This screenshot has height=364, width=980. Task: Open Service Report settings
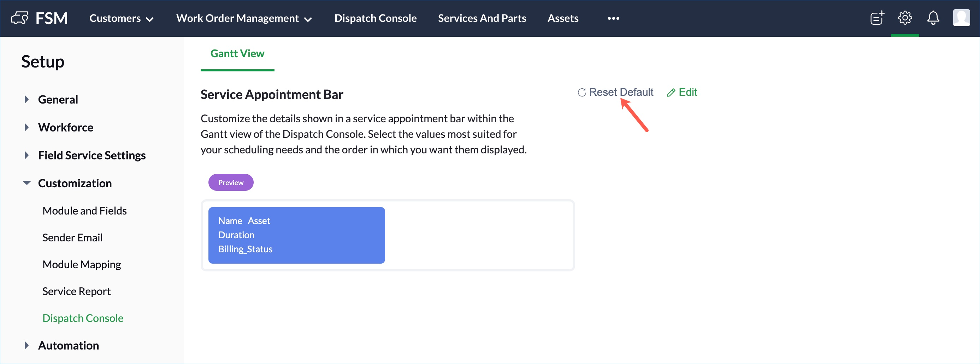pos(76,291)
